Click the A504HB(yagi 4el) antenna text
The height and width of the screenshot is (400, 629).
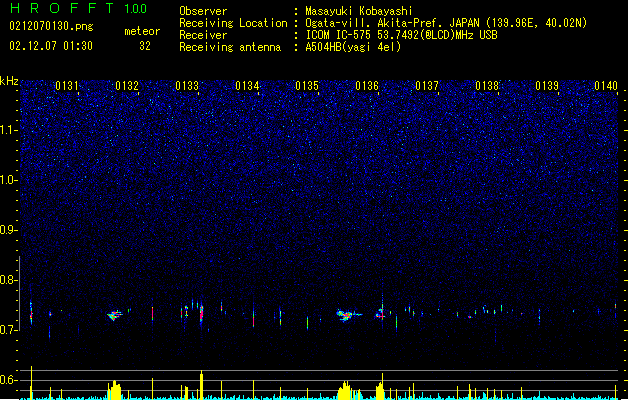click(353, 47)
